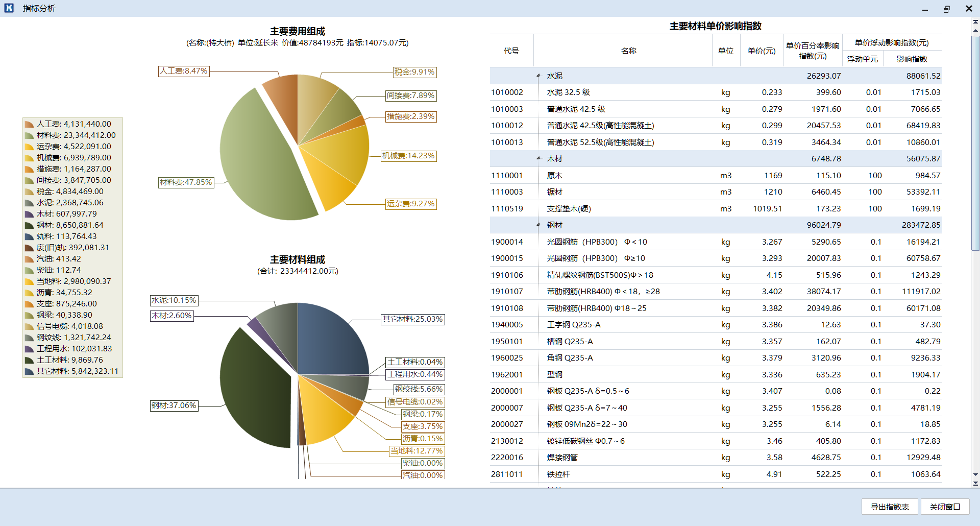The height and width of the screenshot is (526, 980).
Task: Select the 锯材 material row
Action: (716, 192)
